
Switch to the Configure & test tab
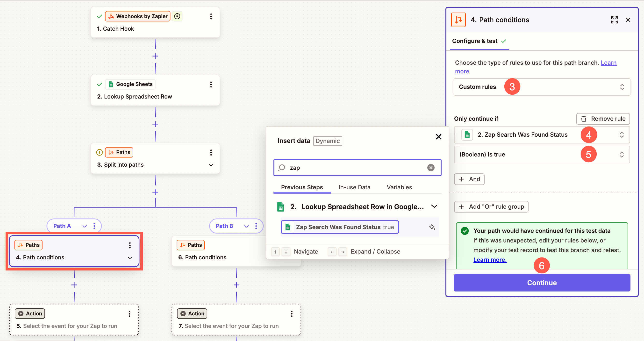(x=479, y=41)
